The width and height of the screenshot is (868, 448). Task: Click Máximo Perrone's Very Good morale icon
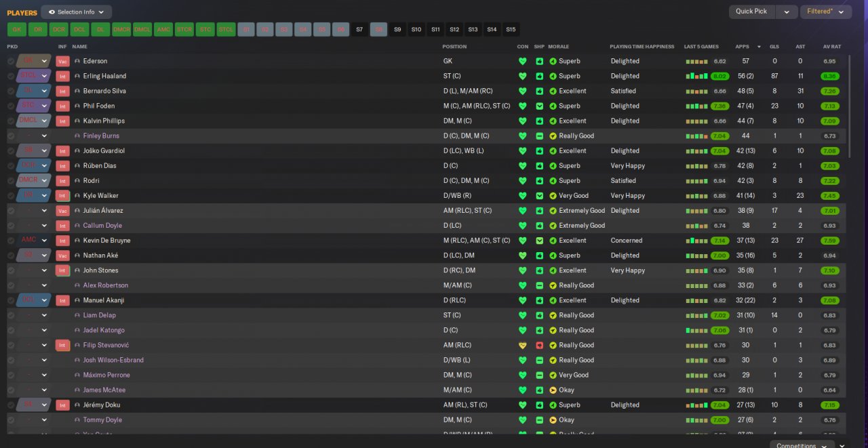(553, 375)
